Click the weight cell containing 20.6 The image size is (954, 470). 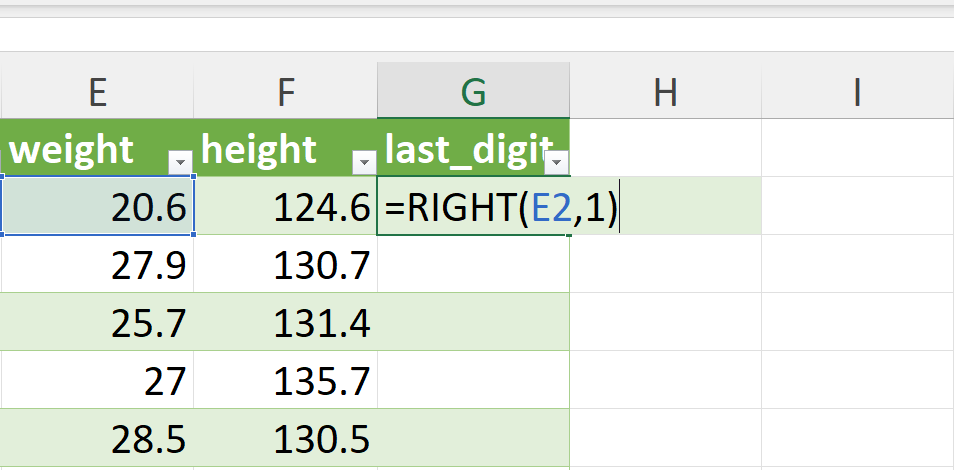click(97, 206)
